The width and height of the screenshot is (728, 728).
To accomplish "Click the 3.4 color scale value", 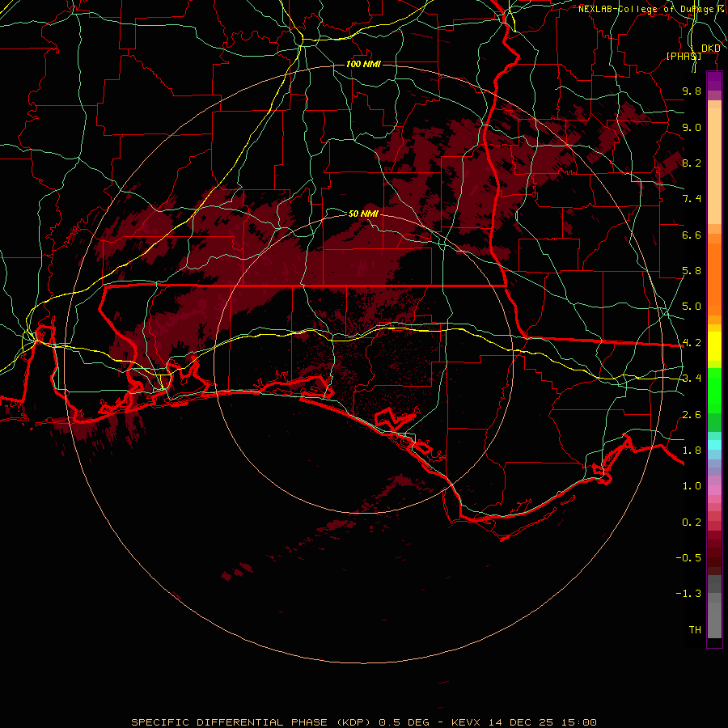I will [x=692, y=379].
